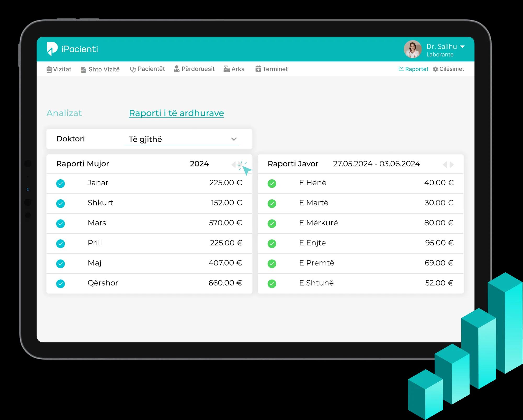The height and width of the screenshot is (420, 523).
Task: Click the Përdoruesit user icon
Action: tap(177, 69)
